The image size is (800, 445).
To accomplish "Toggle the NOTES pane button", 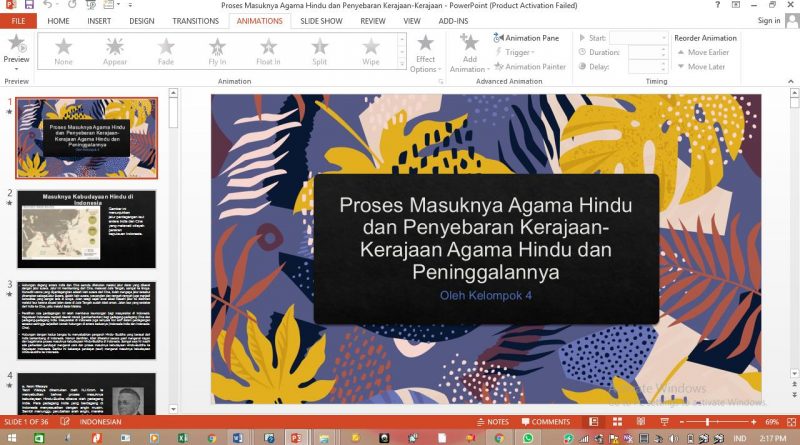I will click(x=493, y=422).
